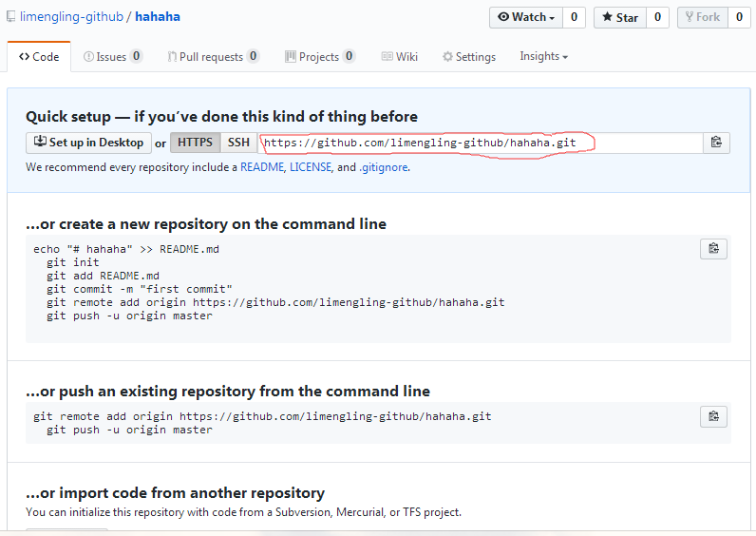The height and width of the screenshot is (536, 756).
Task: Copy the push existing repository commands
Action: (713, 416)
